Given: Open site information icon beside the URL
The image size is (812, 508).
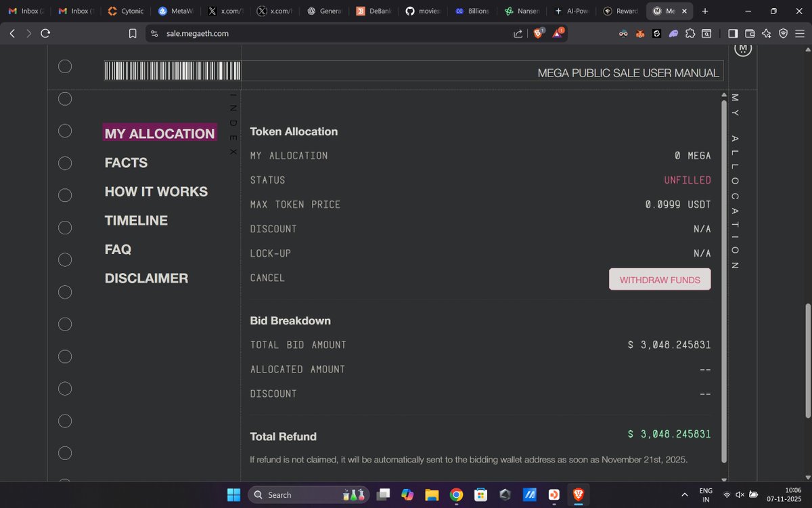Looking at the screenshot, I should tap(154, 33).
